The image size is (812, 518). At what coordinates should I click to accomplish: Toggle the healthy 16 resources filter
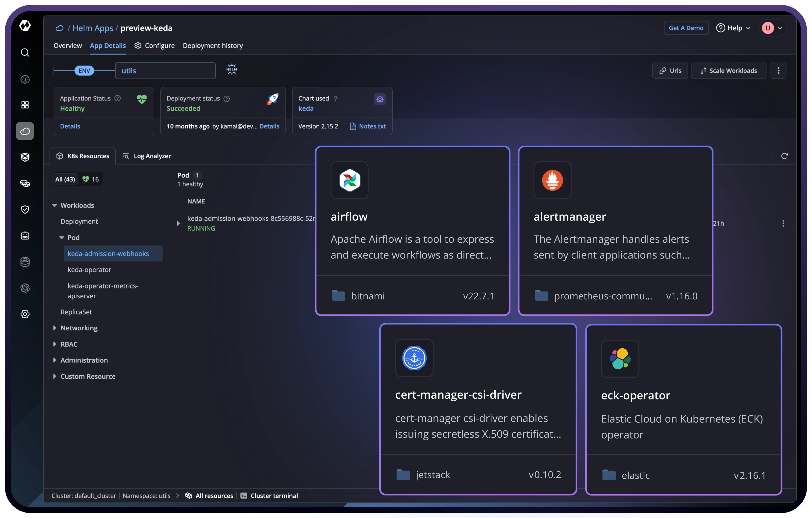click(x=91, y=179)
